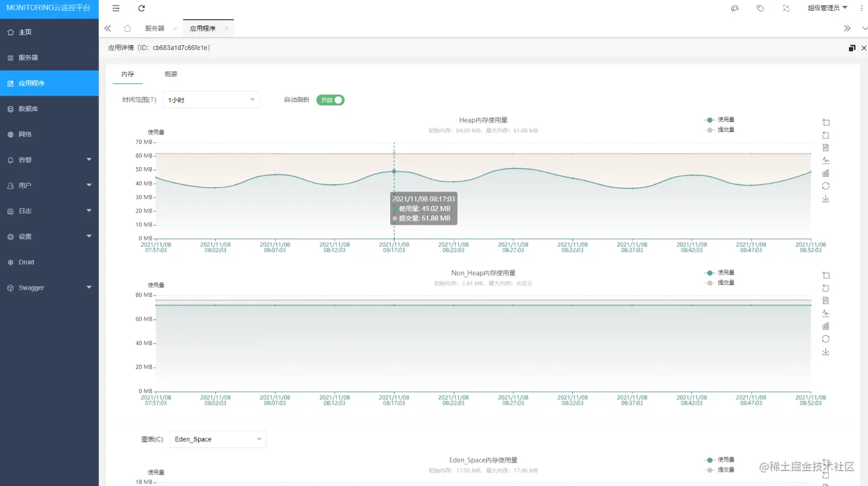The width and height of the screenshot is (868, 486).
Task: Expand the 日志 sidebar menu
Action: pos(49,211)
